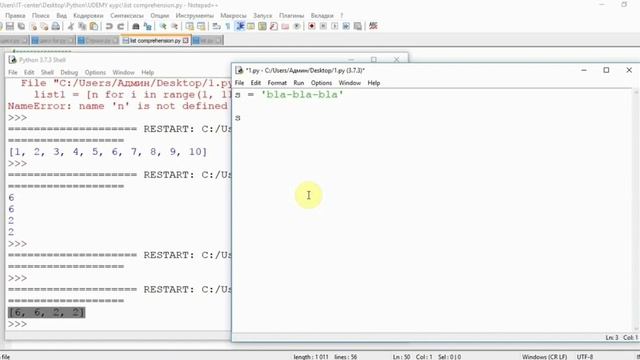Open Options menu in Python Shell window
This screenshot has width=640, height=360.
tap(95, 72)
